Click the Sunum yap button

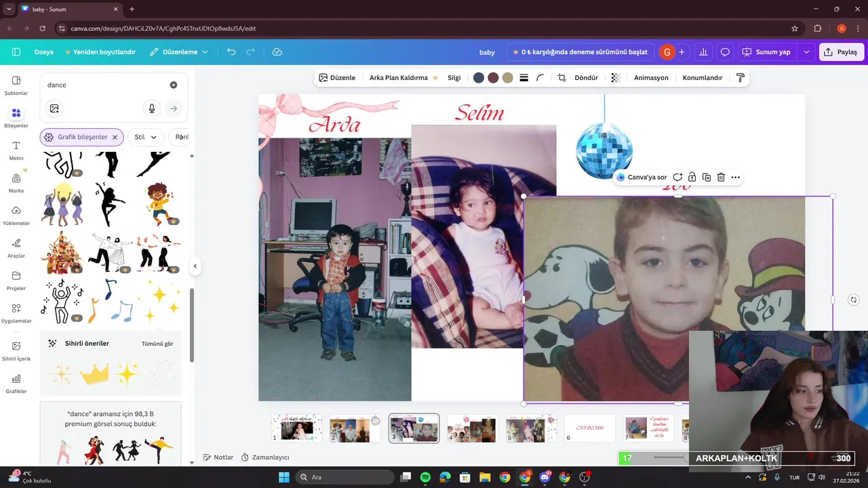[x=766, y=52]
